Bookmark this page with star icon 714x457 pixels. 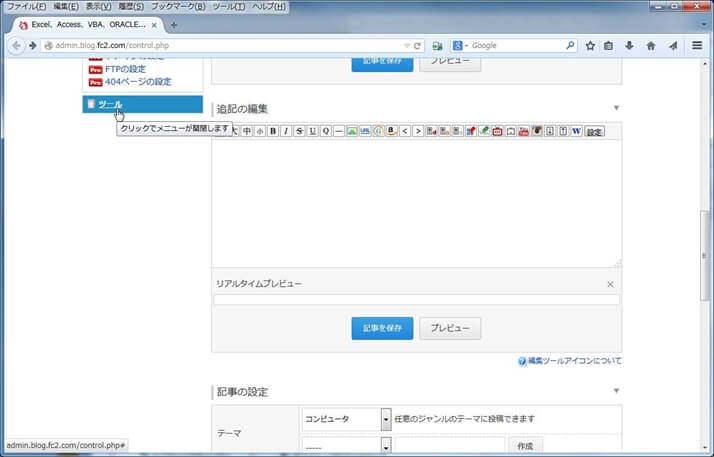590,46
